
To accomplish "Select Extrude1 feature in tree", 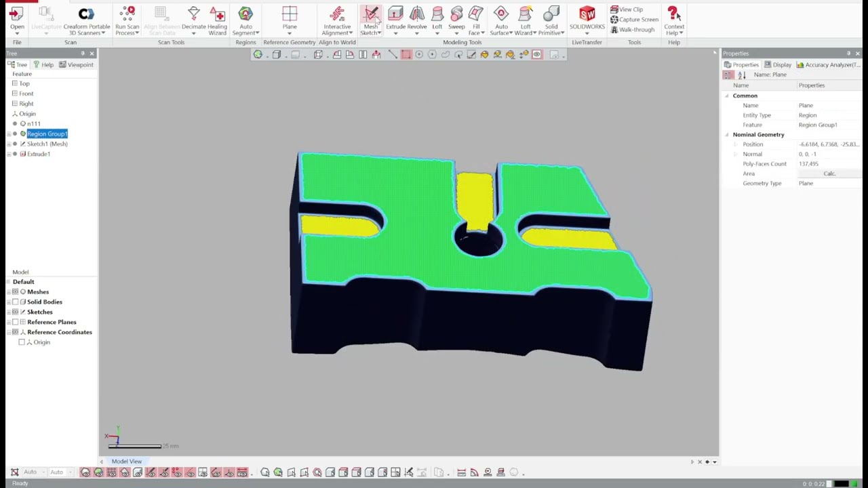I will [38, 154].
